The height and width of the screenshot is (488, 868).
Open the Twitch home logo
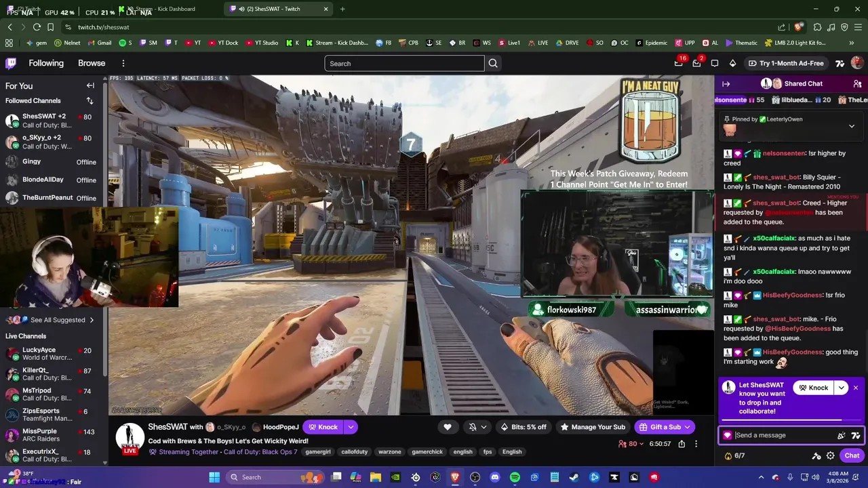(x=11, y=63)
